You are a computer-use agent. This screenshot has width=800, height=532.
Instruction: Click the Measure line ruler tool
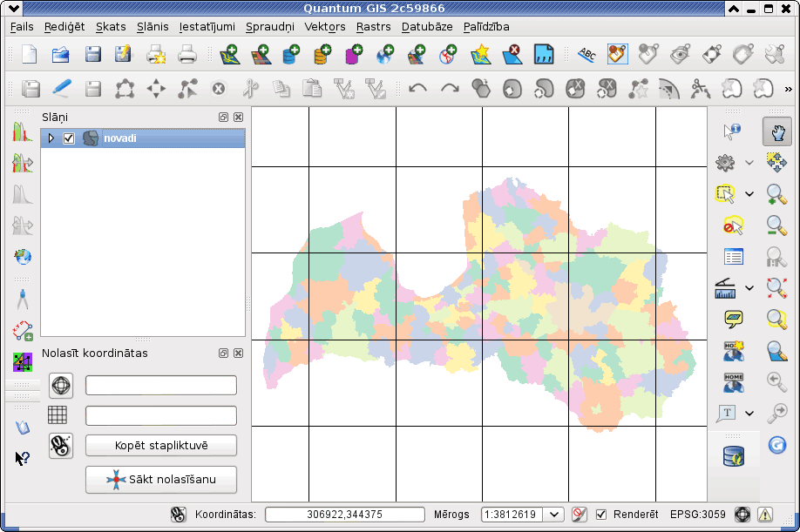click(x=725, y=288)
